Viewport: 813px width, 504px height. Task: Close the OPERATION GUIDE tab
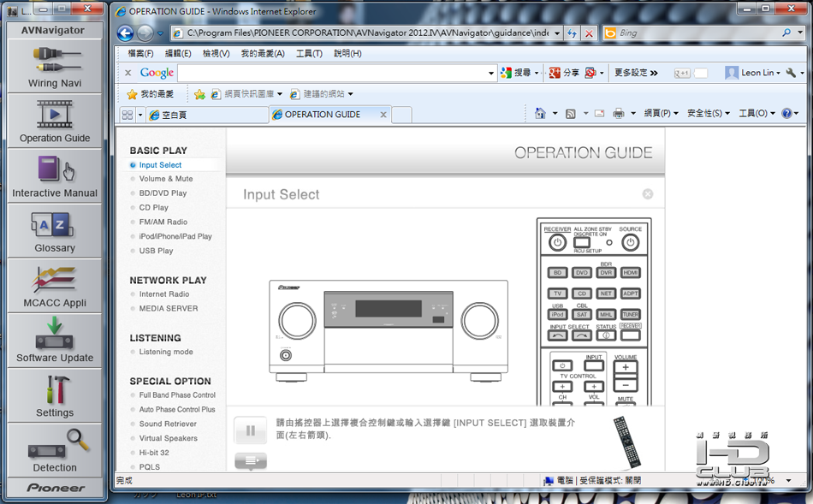383,115
